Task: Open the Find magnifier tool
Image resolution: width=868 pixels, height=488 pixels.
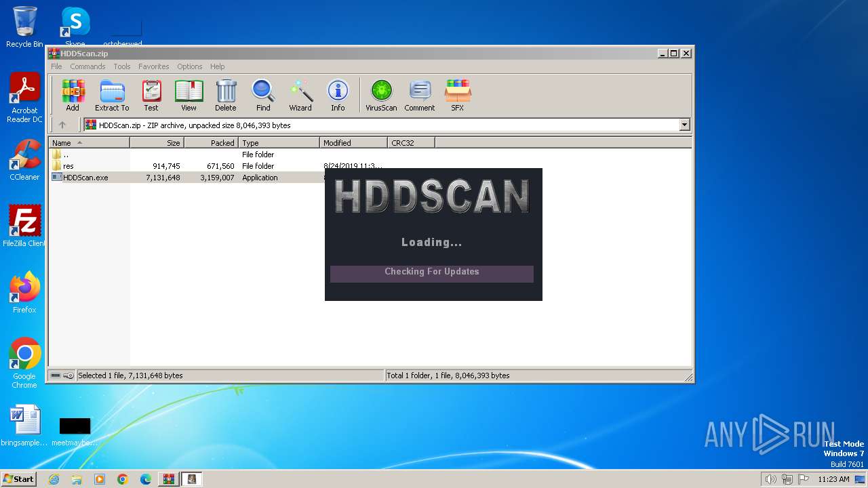Action: [x=263, y=95]
